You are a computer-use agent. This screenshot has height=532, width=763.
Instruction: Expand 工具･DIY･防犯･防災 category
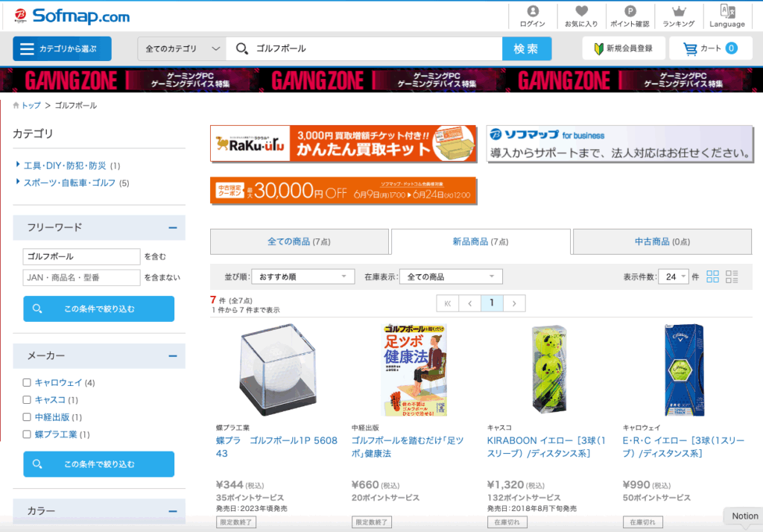65,165
